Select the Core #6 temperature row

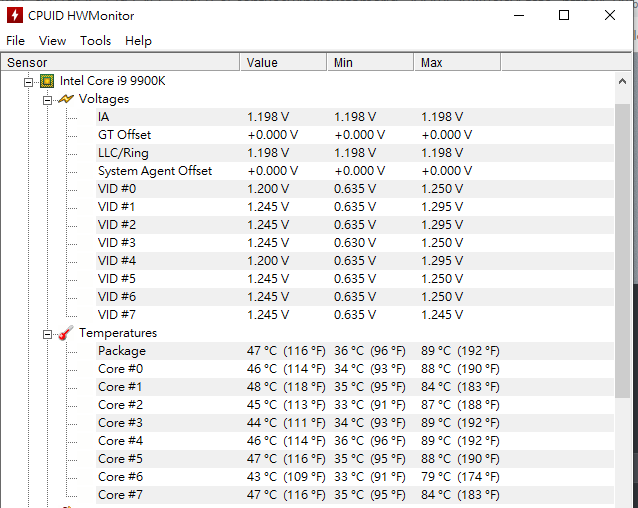[355, 477]
